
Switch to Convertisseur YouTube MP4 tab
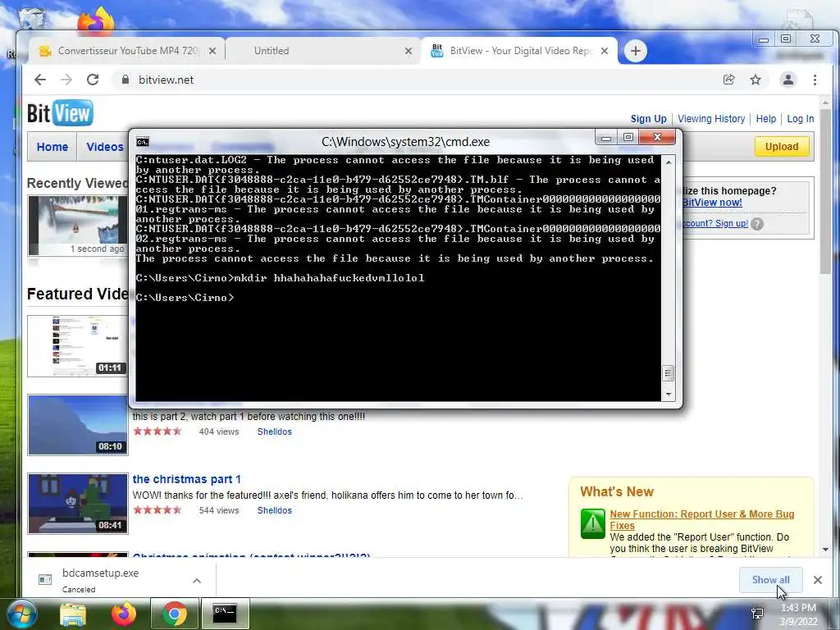tap(127, 51)
